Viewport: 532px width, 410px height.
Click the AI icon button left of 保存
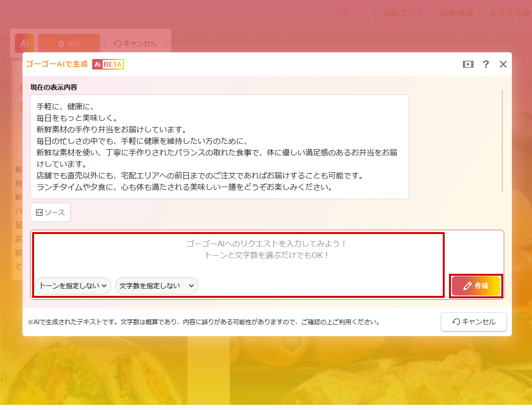click(24, 43)
